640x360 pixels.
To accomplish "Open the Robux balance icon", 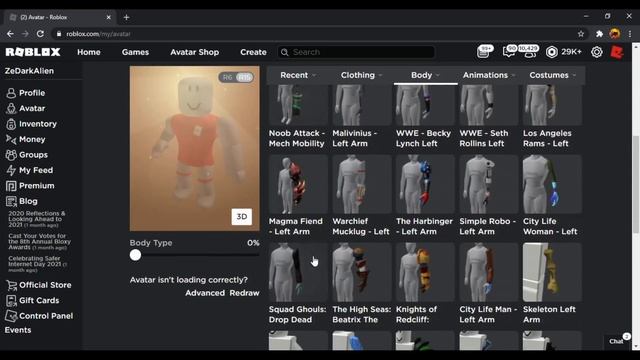I will coord(552,52).
